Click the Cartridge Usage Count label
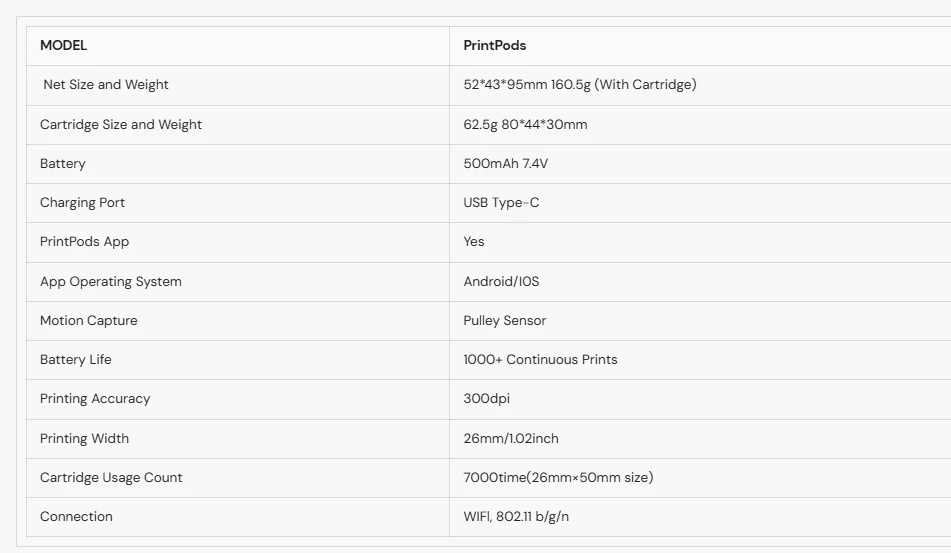 tap(111, 478)
